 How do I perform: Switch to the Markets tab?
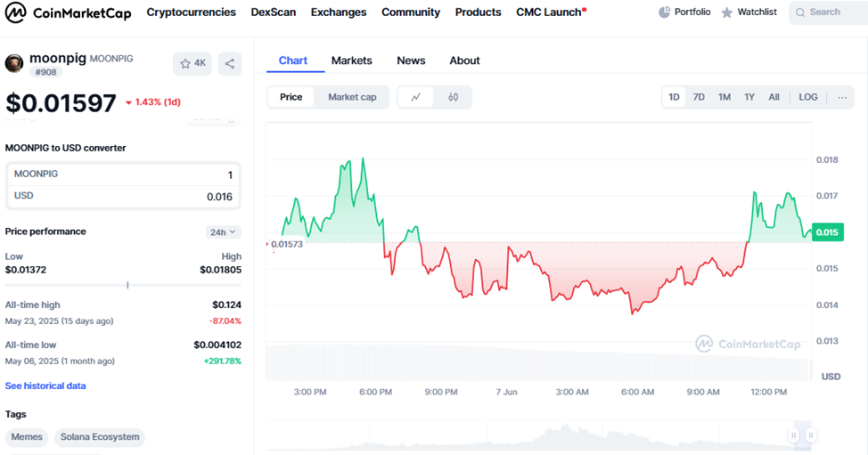(352, 61)
